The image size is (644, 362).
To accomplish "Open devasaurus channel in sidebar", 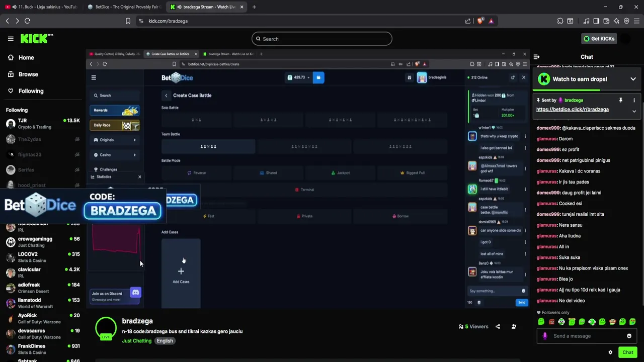I will pyautogui.click(x=42, y=334).
